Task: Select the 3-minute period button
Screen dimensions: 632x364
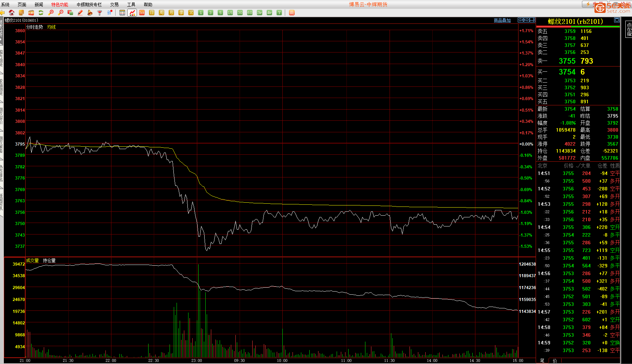Action: pos(211,13)
